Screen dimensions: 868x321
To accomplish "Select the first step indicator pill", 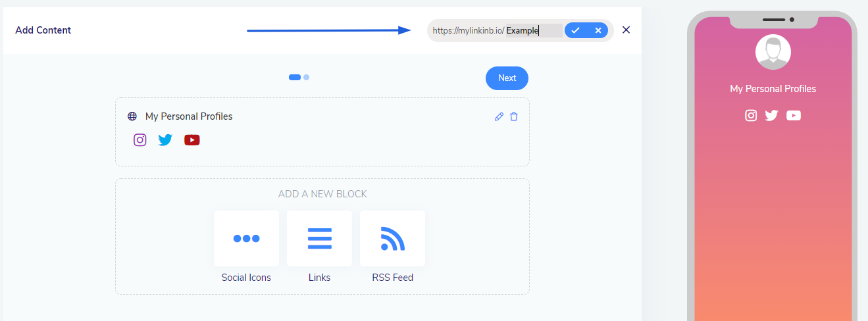I will point(295,78).
